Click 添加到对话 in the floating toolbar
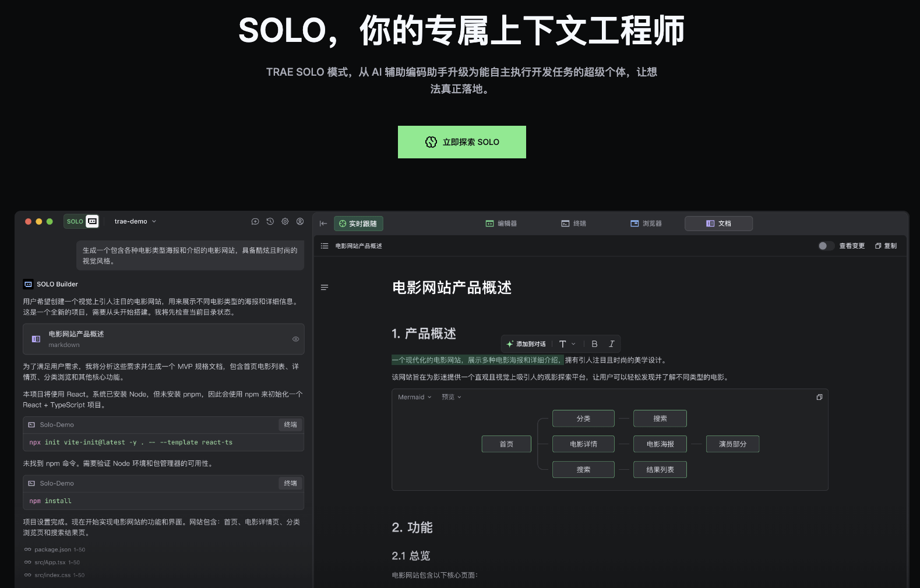This screenshot has height=588, width=920. click(526, 344)
